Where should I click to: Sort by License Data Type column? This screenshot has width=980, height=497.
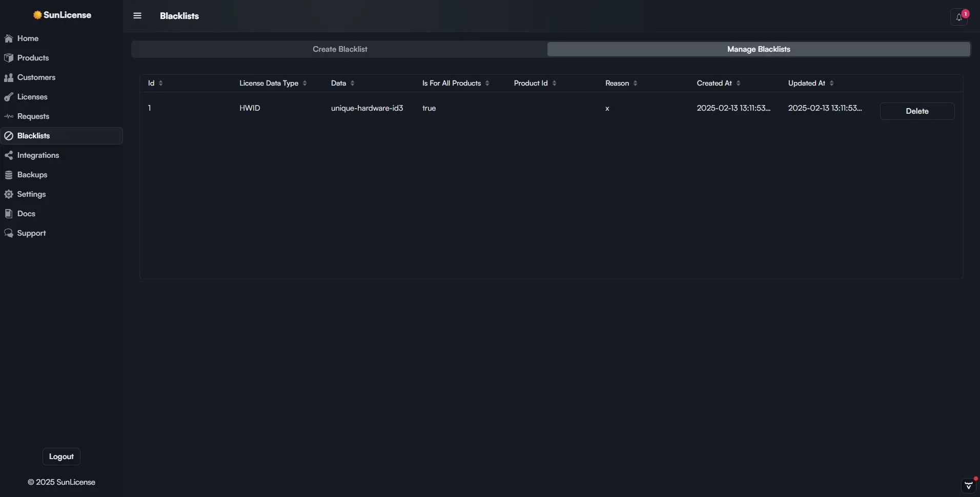pos(304,83)
